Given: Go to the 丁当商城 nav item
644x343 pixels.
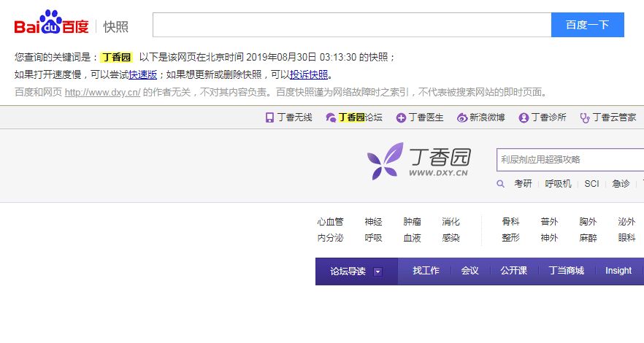Looking at the screenshot, I should 567,271.
